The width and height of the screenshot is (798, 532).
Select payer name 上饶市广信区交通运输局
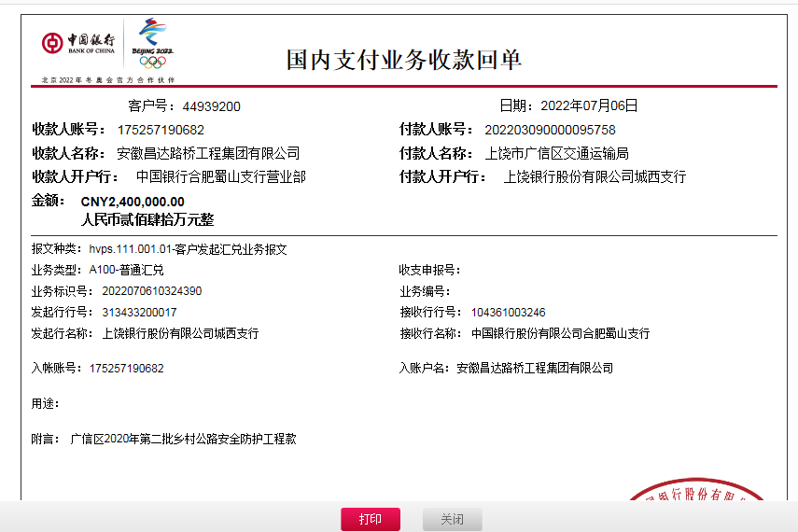coord(557,153)
